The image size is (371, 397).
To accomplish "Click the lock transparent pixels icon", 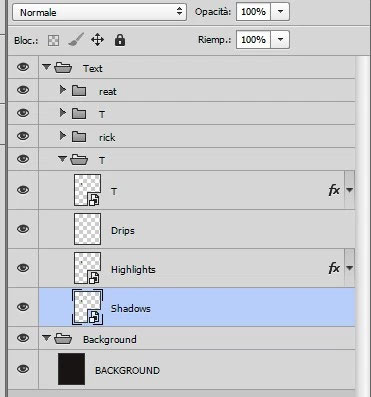I will pyautogui.click(x=53, y=41).
